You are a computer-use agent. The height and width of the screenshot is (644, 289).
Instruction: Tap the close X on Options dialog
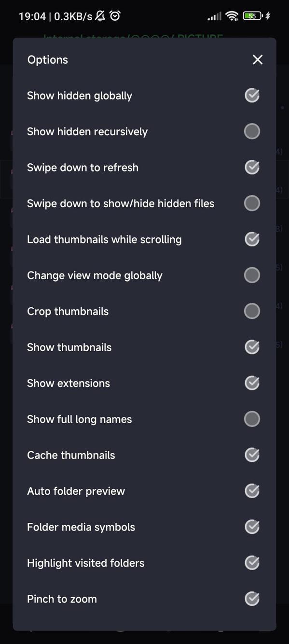click(x=257, y=59)
